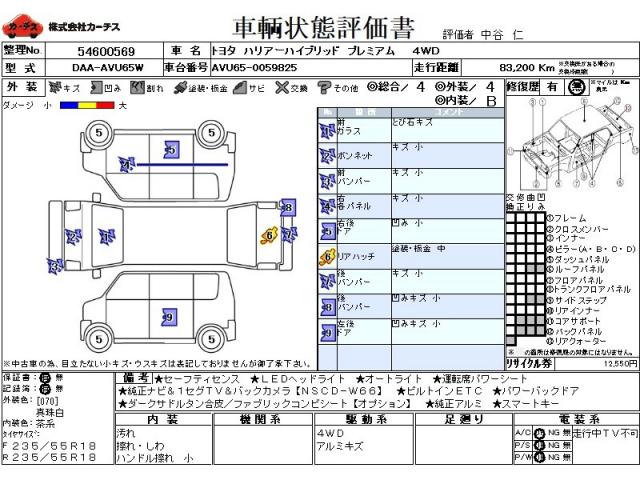This screenshot has width=640, height=480.
Task: Click the ⑬リアクォーター repair item label
Action: tap(576, 341)
